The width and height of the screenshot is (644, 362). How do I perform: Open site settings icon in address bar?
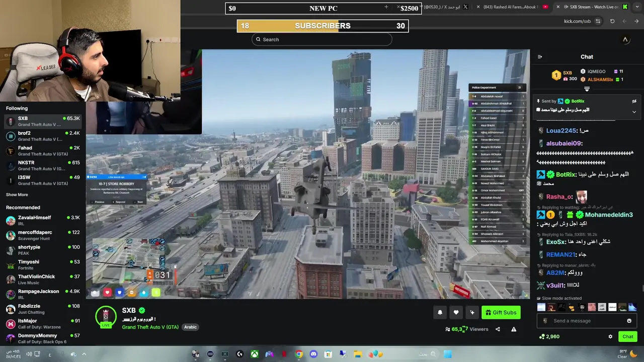click(x=598, y=21)
